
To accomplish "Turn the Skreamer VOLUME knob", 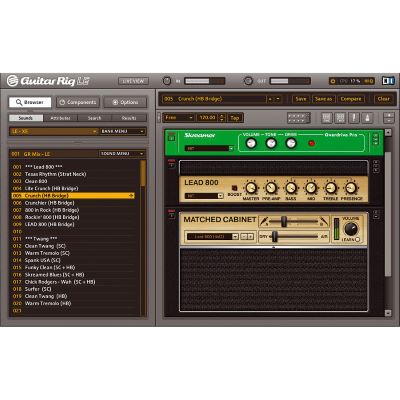I will [251, 143].
